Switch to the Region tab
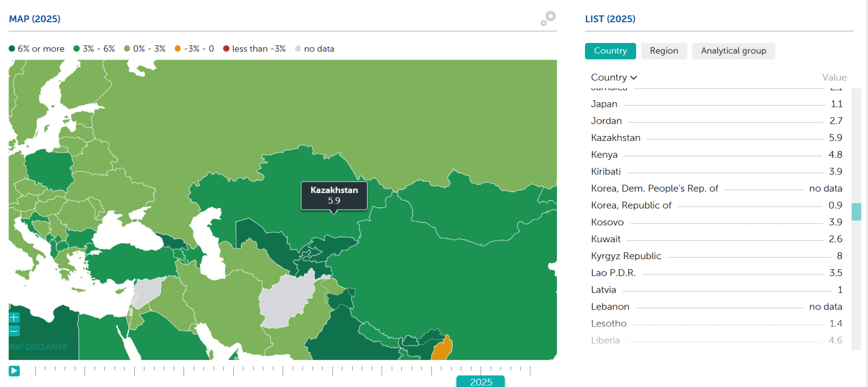868x387 pixels. 664,51
